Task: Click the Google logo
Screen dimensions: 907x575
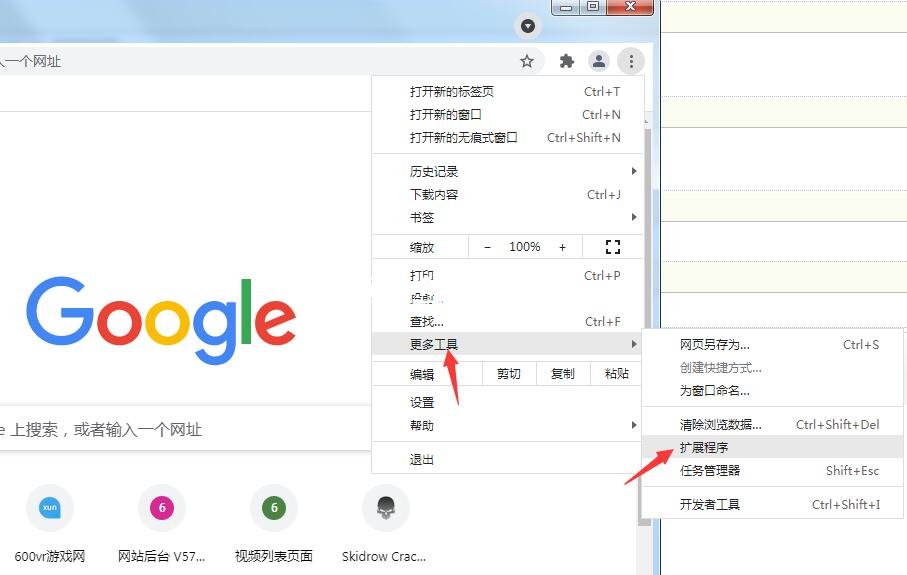Action: (161, 320)
